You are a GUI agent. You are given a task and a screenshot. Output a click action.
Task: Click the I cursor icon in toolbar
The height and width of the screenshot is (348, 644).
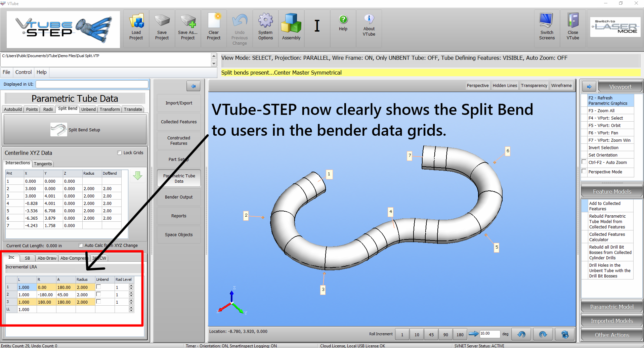317,26
